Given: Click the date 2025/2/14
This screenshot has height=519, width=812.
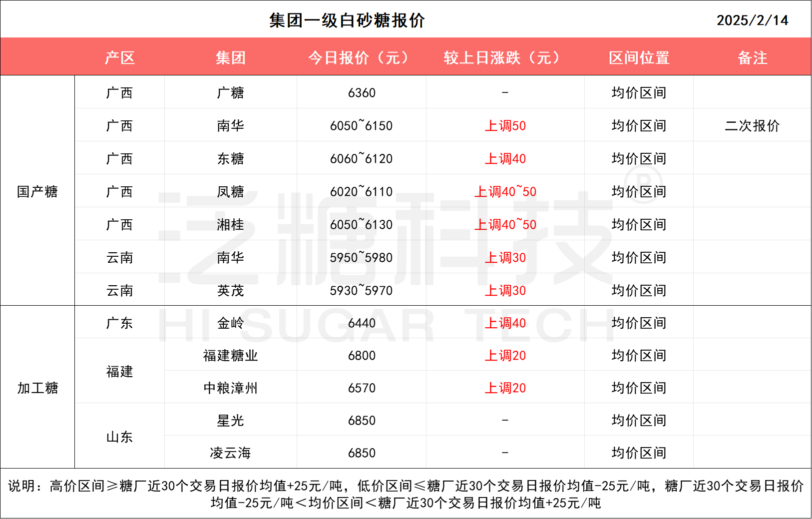Looking at the screenshot, I should (752, 20).
